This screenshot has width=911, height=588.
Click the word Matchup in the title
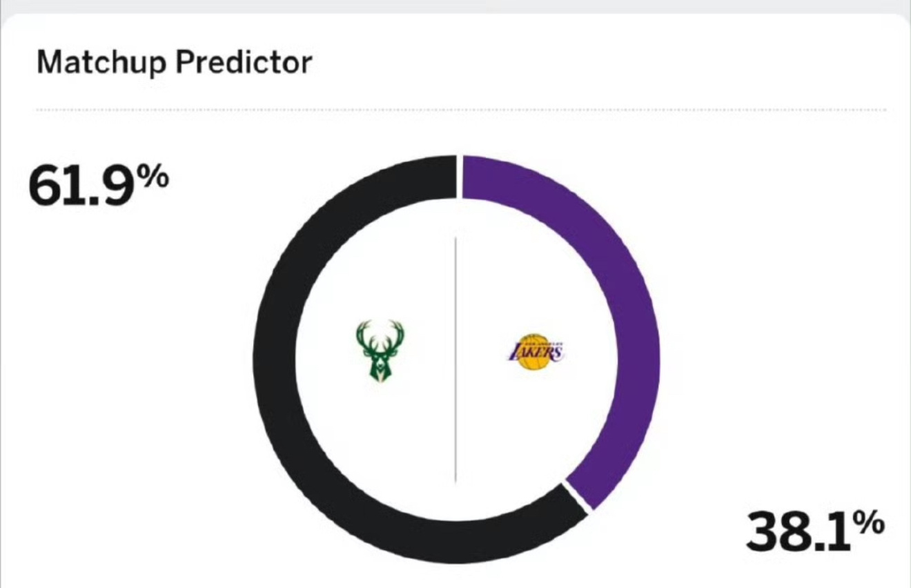[101, 63]
